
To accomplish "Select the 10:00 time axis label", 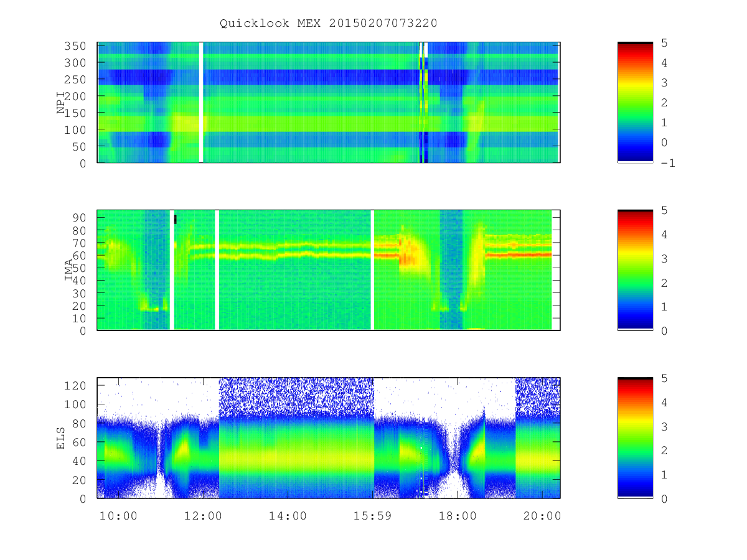I will click(x=118, y=516).
